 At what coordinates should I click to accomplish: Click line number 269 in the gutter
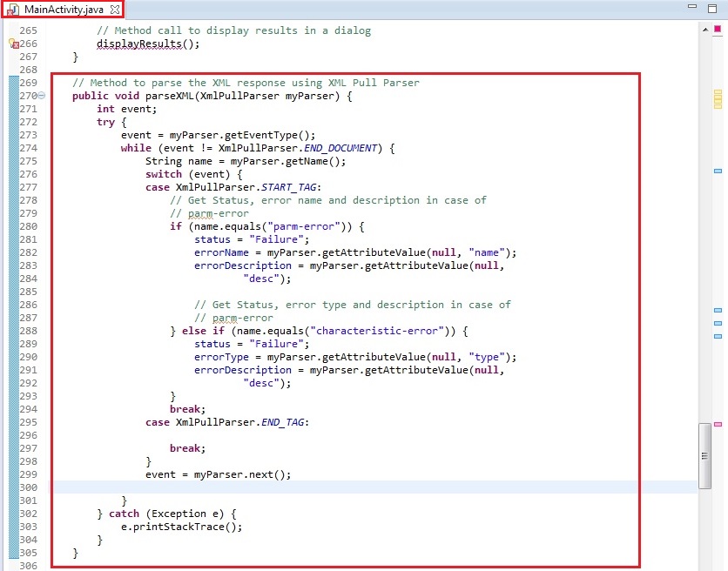[28, 83]
